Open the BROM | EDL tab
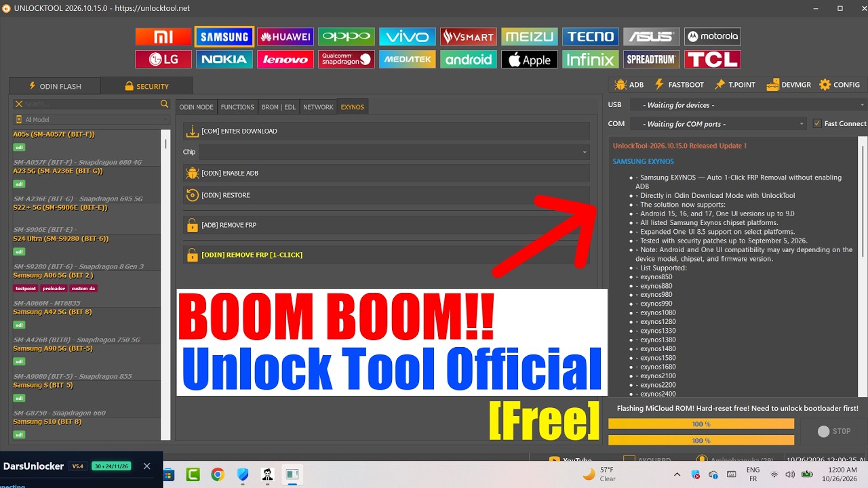This screenshot has width=868, height=488. coord(279,107)
